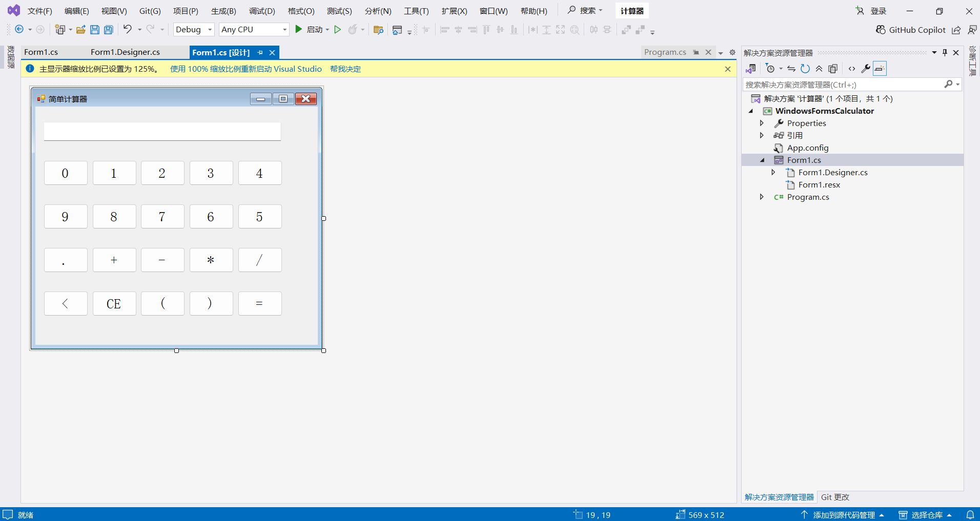Open the Undo history dropdown arrow
Screen dimensions: 980x521
(x=139, y=30)
